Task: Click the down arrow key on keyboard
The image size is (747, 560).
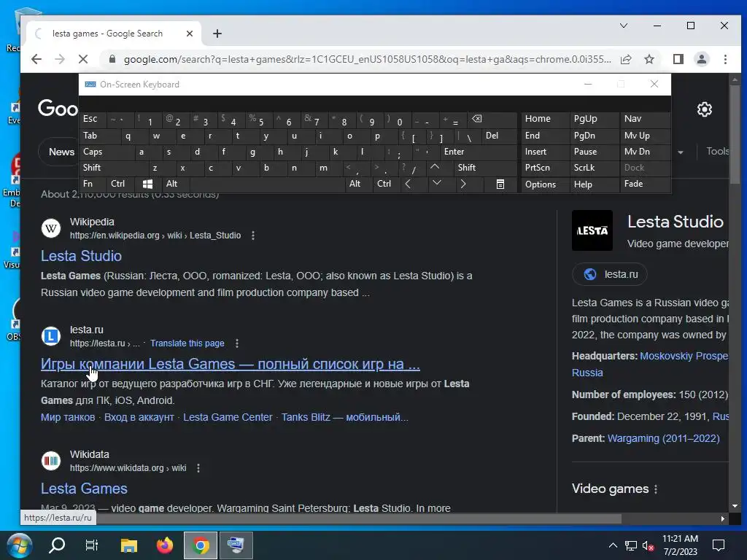Action: click(436, 183)
